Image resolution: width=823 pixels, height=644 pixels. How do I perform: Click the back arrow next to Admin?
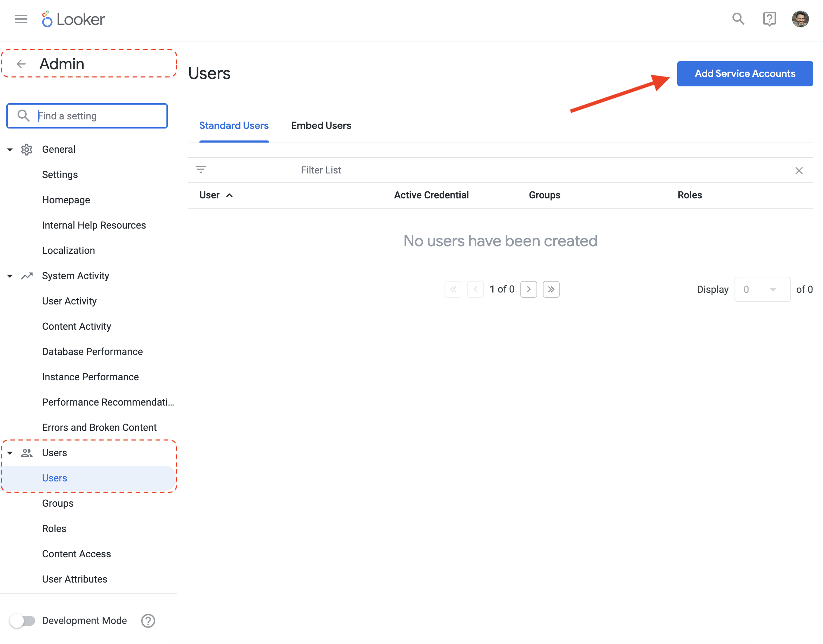pos(21,64)
